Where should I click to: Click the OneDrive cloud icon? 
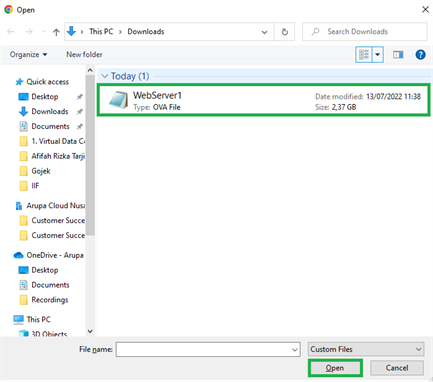[19, 255]
